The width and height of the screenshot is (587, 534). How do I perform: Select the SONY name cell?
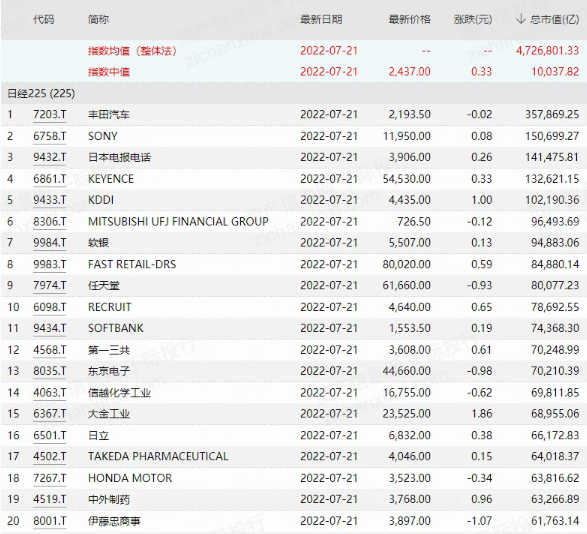[103, 136]
